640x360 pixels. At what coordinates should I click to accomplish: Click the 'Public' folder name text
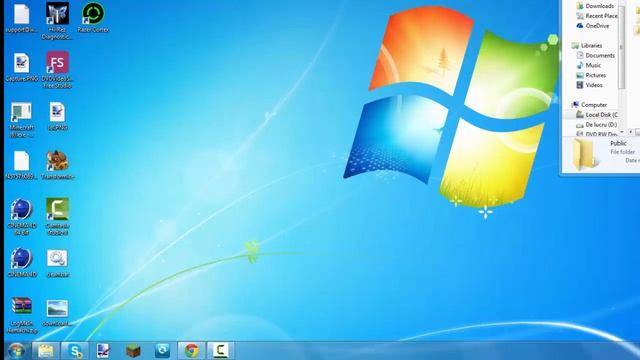[618, 143]
